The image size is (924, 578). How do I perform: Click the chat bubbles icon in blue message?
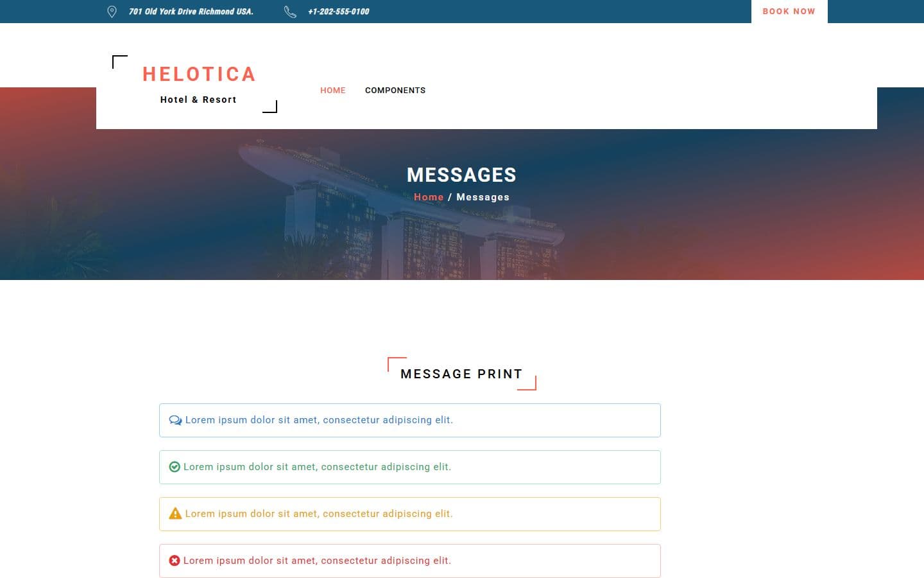click(x=175, y=420)
